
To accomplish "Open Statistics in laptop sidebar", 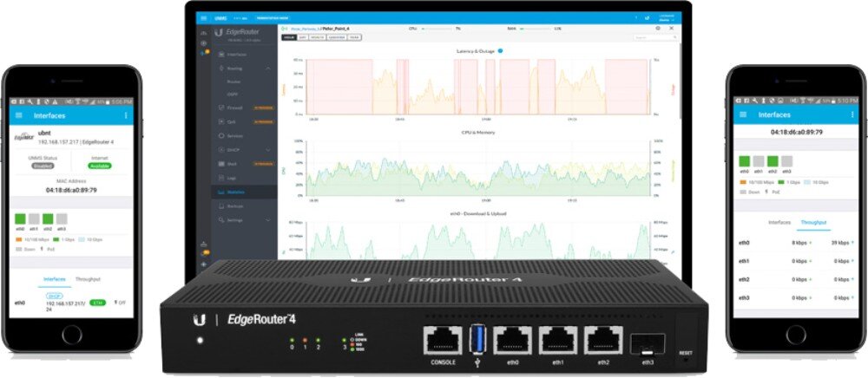I will [244, 192].
